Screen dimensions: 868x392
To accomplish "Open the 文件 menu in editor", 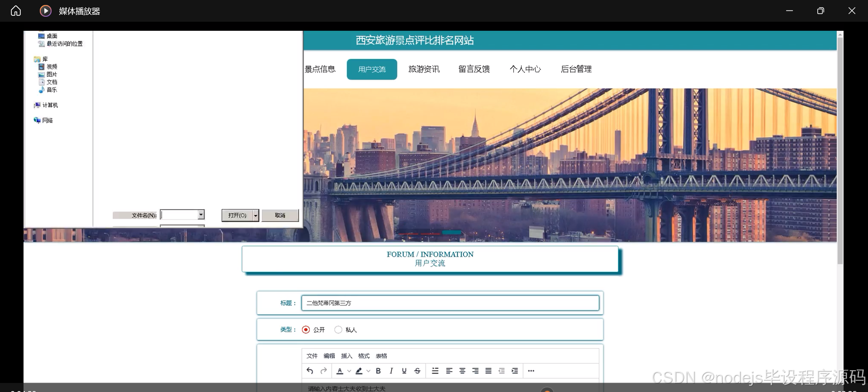I will click(312, 356).
